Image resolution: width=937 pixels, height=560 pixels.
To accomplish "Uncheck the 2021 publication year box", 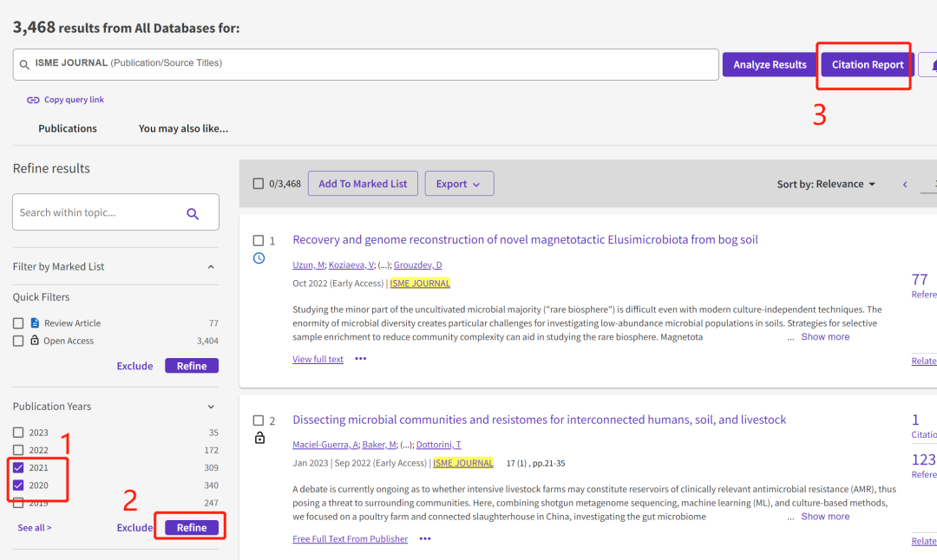I will click(18, 467).
